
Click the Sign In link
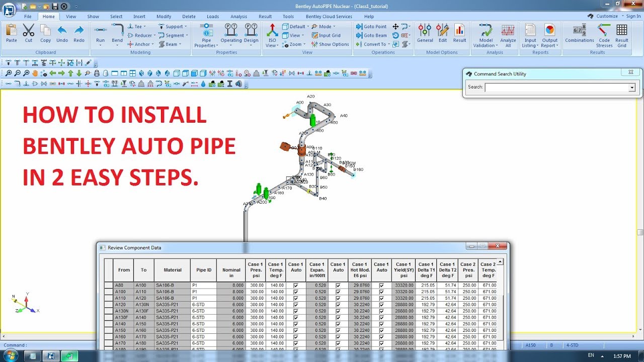tap(633, 16)
